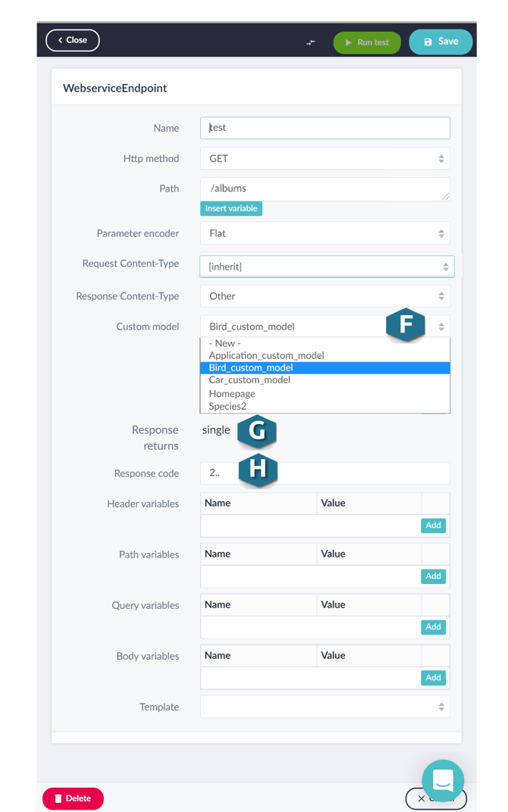Open the Template dropdown
This screenshot has height=812, width=508.
coord(325,707)
